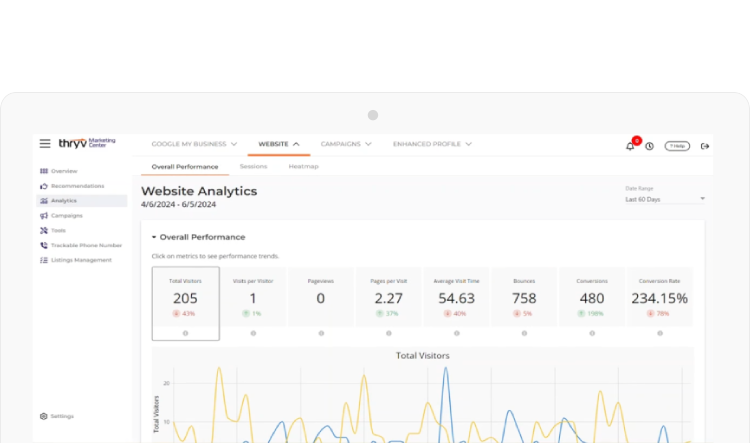Click the Campaigns megaphone icon in sidebar

(x=44, y=215)
